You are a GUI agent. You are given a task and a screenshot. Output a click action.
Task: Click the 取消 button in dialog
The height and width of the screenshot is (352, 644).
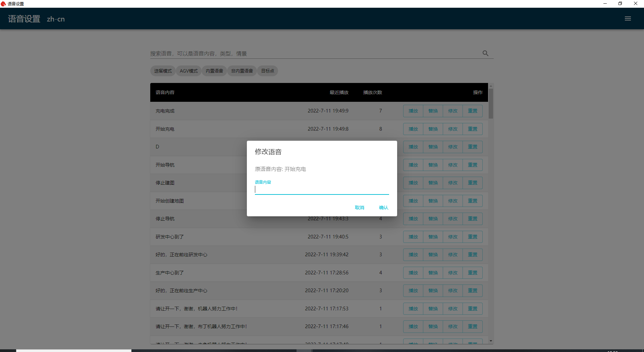359,208
